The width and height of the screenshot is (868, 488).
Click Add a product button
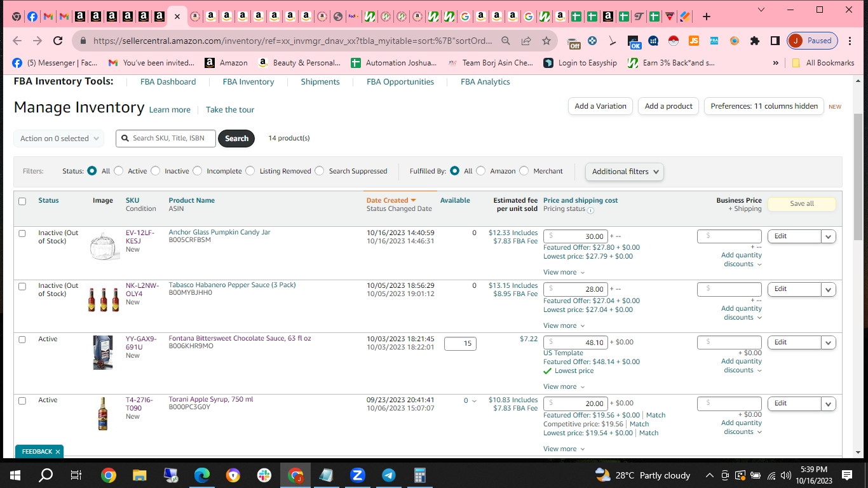coord(668,106)
